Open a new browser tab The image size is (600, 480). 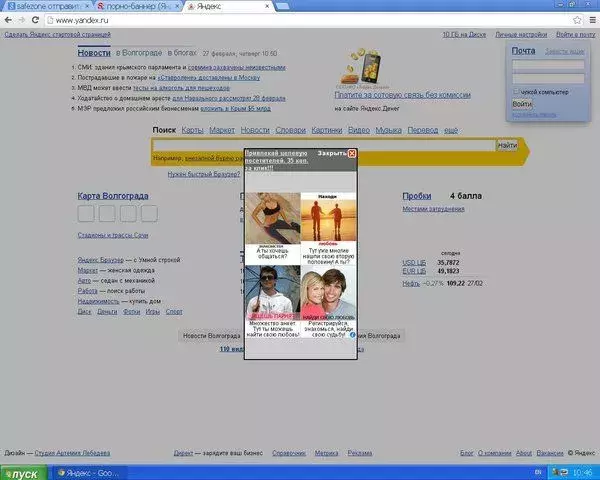click(x=282, y=6)
